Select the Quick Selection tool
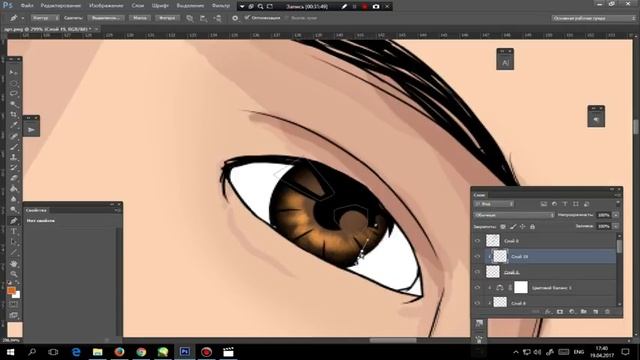Image resolution: width=640 pixels, height=360 pixels. [13, 104]
